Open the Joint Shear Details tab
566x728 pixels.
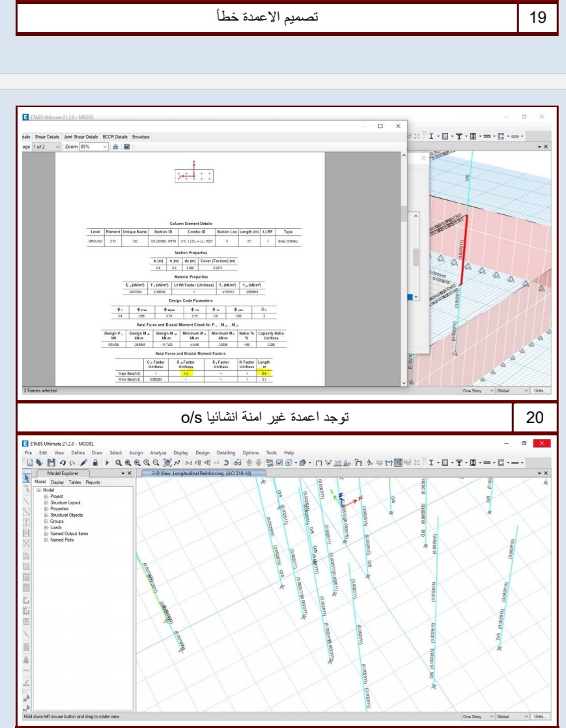pyautogui.click(x=81, y=137)
